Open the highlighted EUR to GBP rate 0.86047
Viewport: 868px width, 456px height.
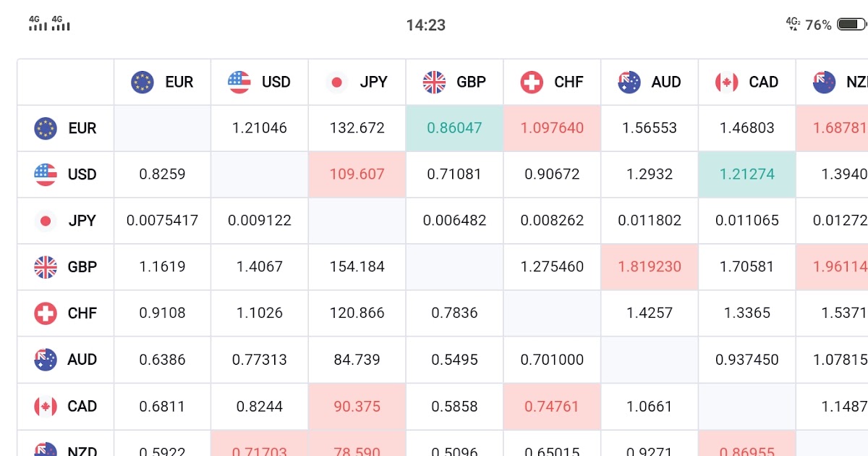(x=453, y=128)
